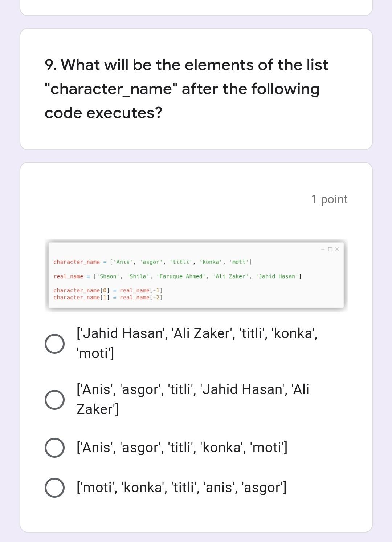Click the question 9 title text
The height and width of the screenshot is (542, 392).
(187, 89)
